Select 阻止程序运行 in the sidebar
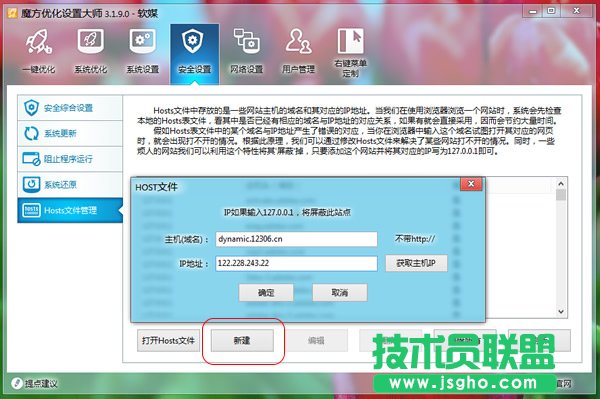 tap(70, 159)
